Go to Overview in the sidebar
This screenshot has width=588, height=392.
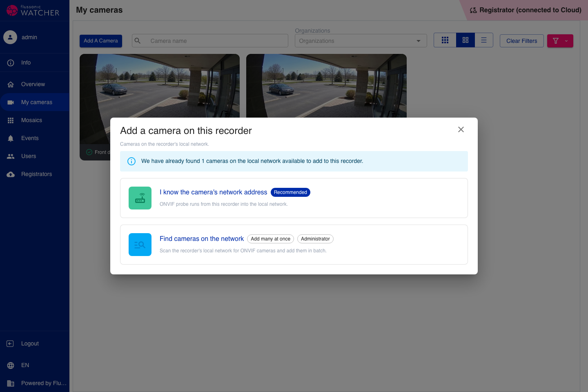35,84
